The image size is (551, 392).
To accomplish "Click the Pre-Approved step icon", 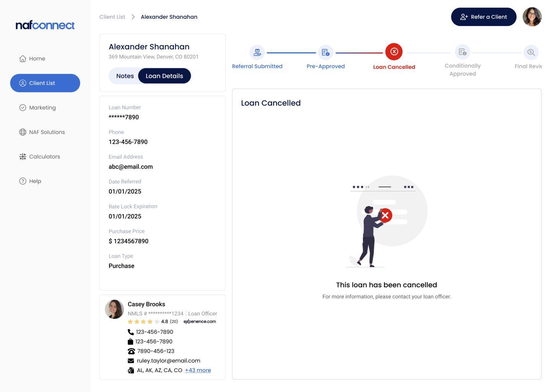I will click(x=325, y=52).
